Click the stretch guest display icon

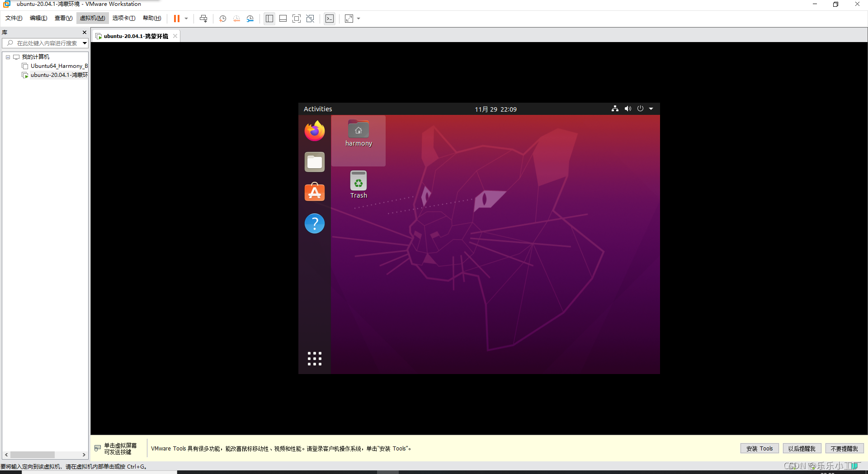pyautogui.click(x=349, y=19)
